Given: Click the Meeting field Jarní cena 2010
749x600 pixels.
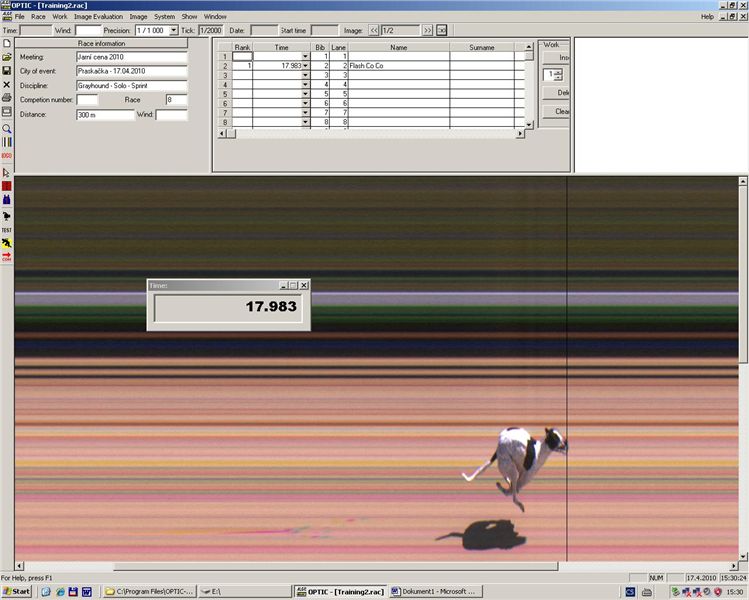Looking at the screenshot, I should pyautogui.click(x=131, y=57).
